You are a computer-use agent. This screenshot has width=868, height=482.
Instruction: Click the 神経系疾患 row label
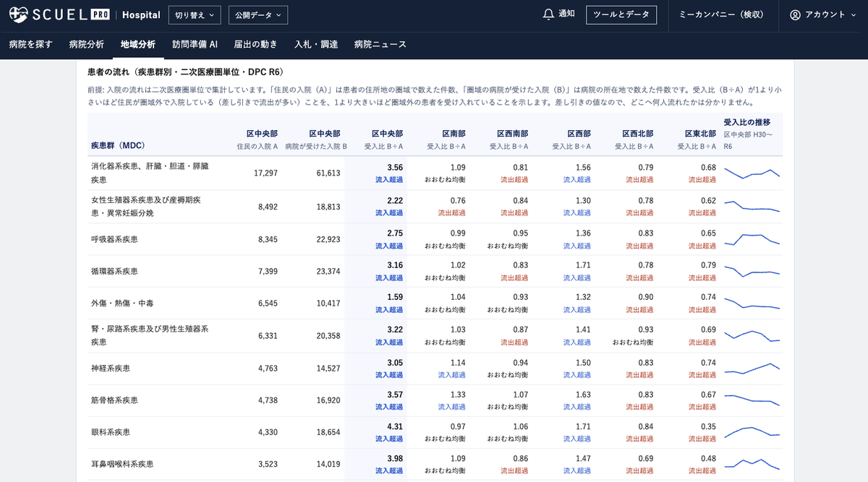tap(110, 368)
